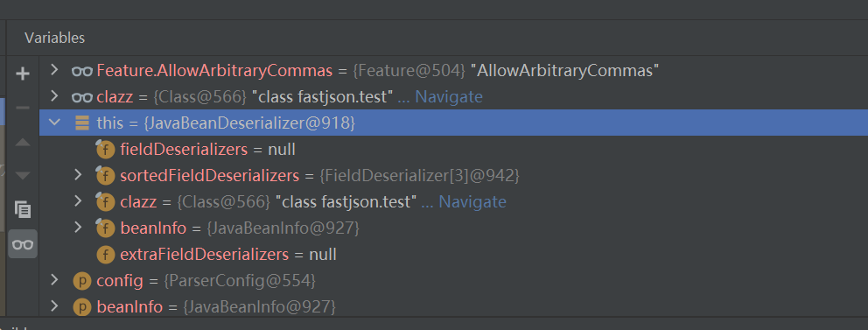Open Navigate link on nested clazz field
The height and width of the screenshot is (330, 868).
coord(472,202)
